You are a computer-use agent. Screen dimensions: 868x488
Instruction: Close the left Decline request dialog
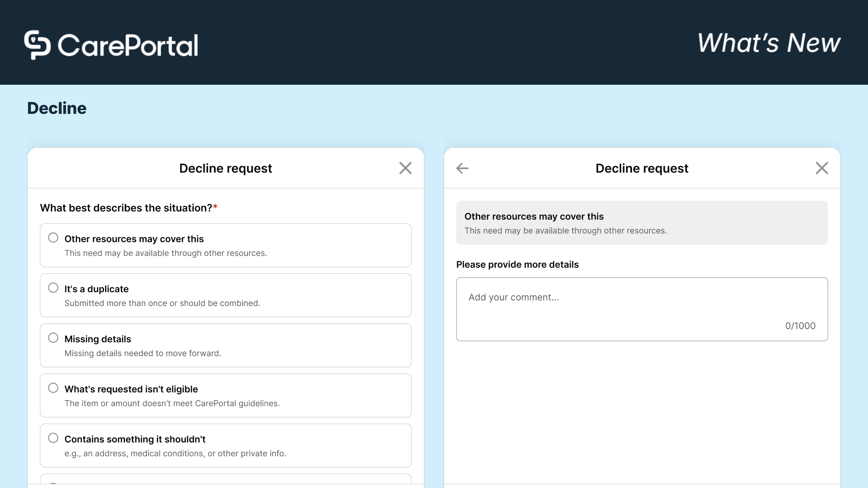click(406, 168)
